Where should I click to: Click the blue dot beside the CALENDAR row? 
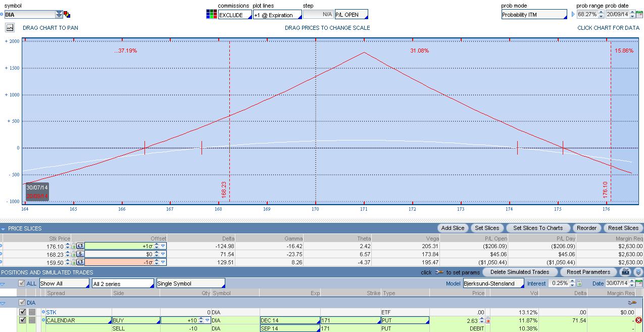(x=43, y=320)
